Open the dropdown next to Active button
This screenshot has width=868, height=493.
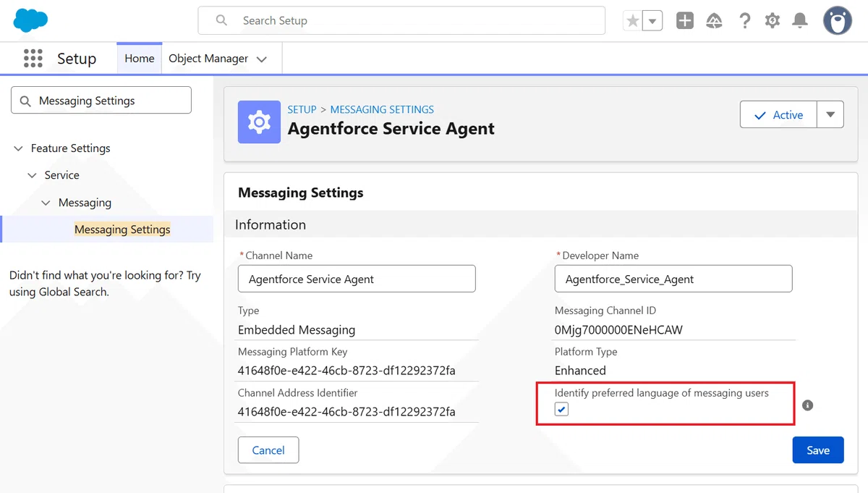pyautogui.click(x=830, y=114)
